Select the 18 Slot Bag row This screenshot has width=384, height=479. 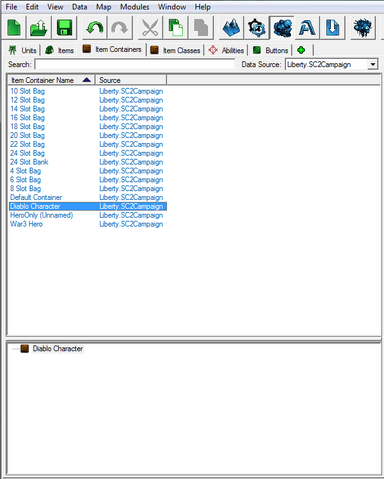87,126
